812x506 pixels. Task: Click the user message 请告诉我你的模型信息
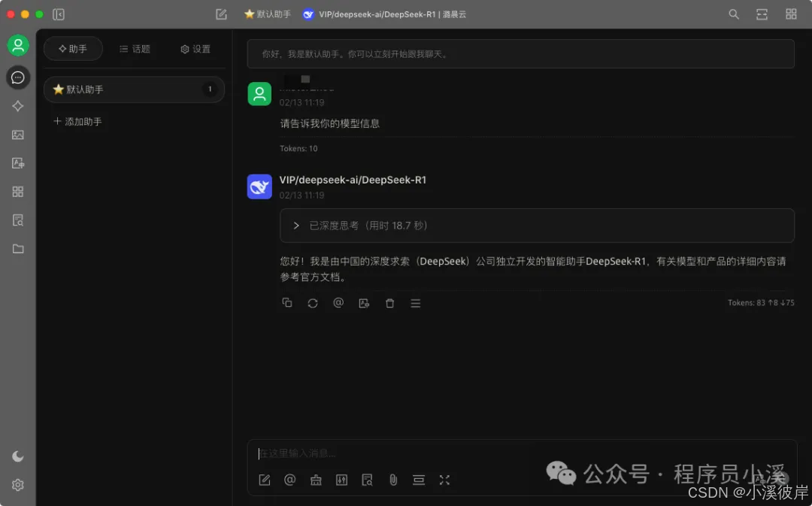[x=330, y=123]
